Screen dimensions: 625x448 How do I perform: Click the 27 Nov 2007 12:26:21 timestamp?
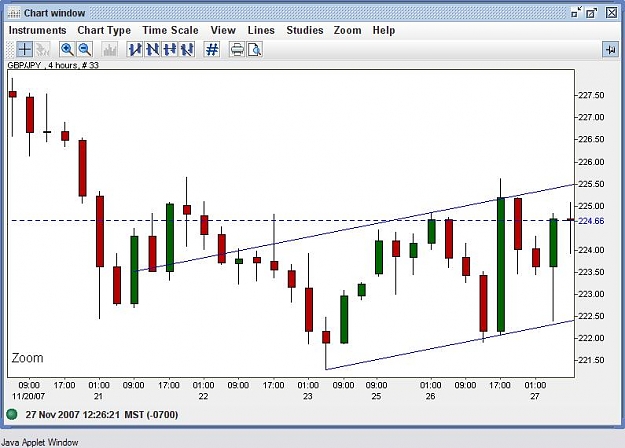pos(102,415)
